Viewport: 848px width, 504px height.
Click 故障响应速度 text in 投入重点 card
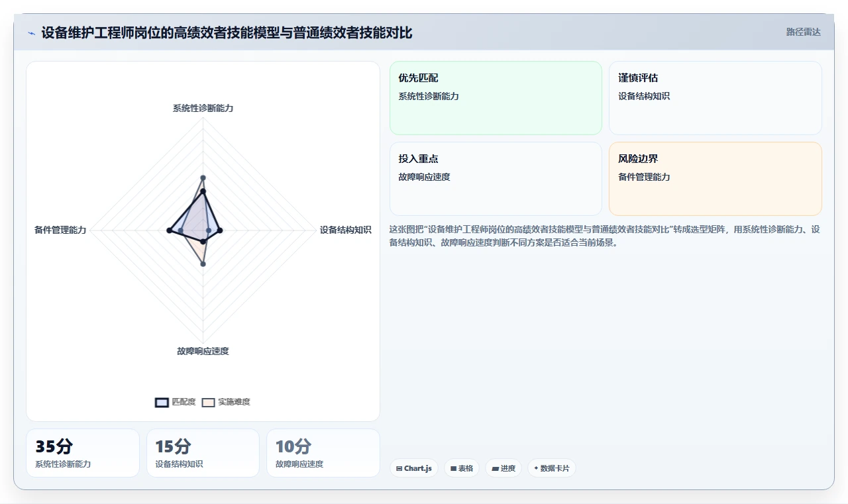(424, 177)
